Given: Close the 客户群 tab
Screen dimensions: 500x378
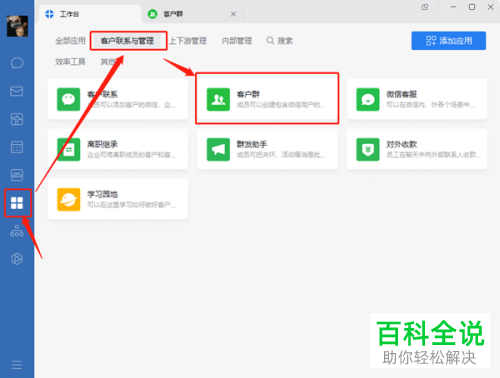Looking at the screenshot, I should click(233, 14).
